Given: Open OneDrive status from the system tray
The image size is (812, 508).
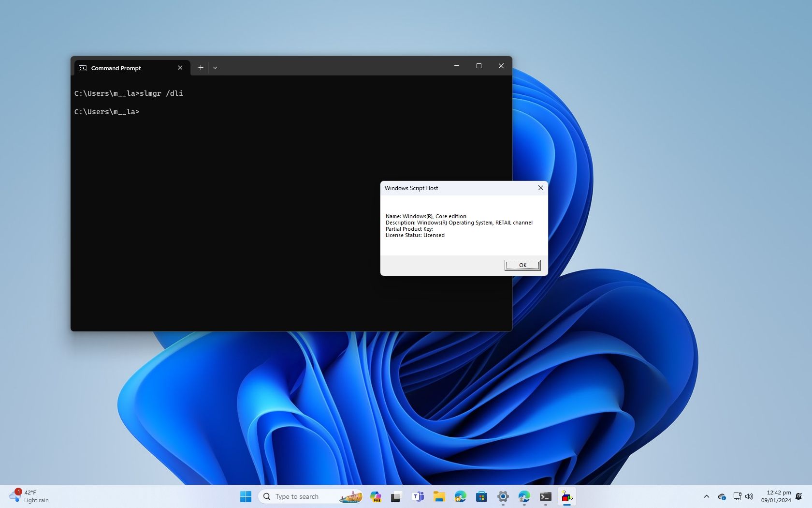Looking at the screenshot, I should coord(722,497).
